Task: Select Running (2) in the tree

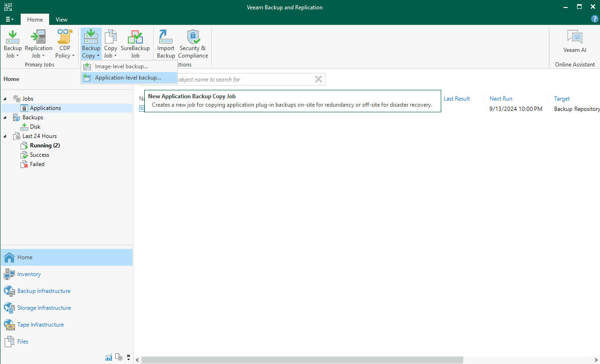Action: [x=44, y=146]
